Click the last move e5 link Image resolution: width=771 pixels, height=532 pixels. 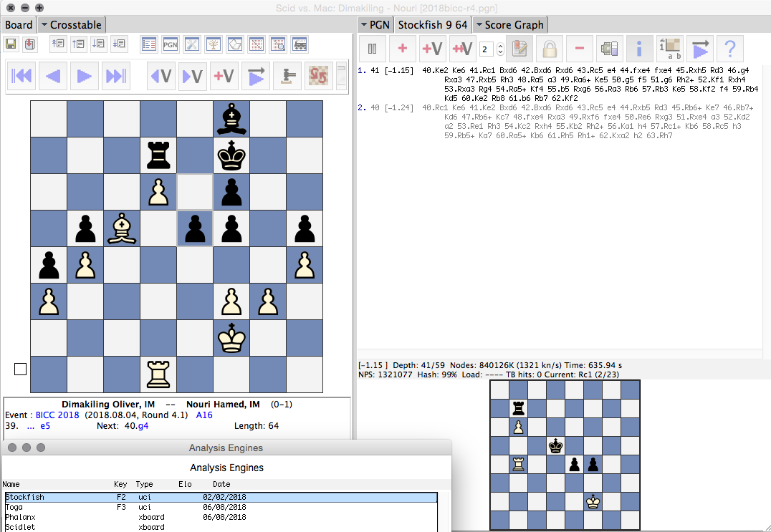coord(44,426)
